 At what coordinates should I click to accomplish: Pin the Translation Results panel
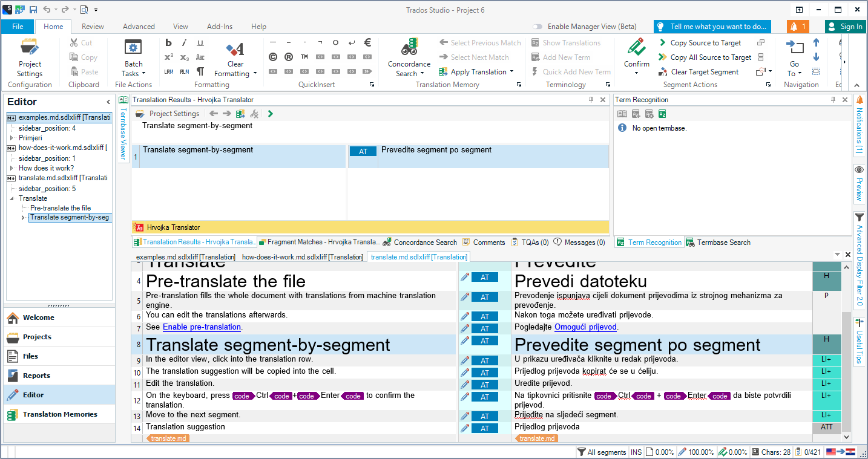591,100
